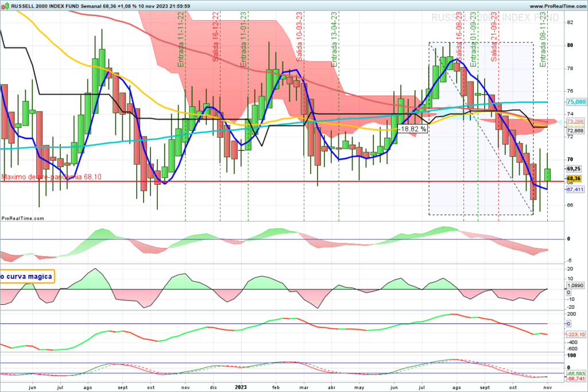Click the chart icon beside RUSSELL 2000 title
Screen dimensions: 588x392
(x=5, y=6)
